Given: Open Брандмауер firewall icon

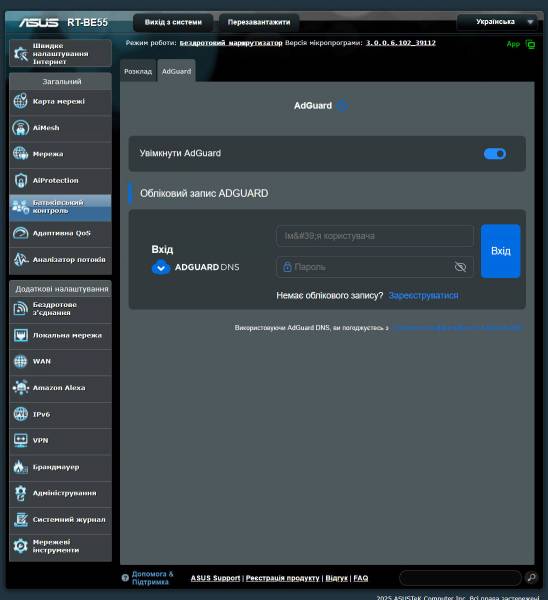Looking at the screenshot, I should click(x=21, y=467).
